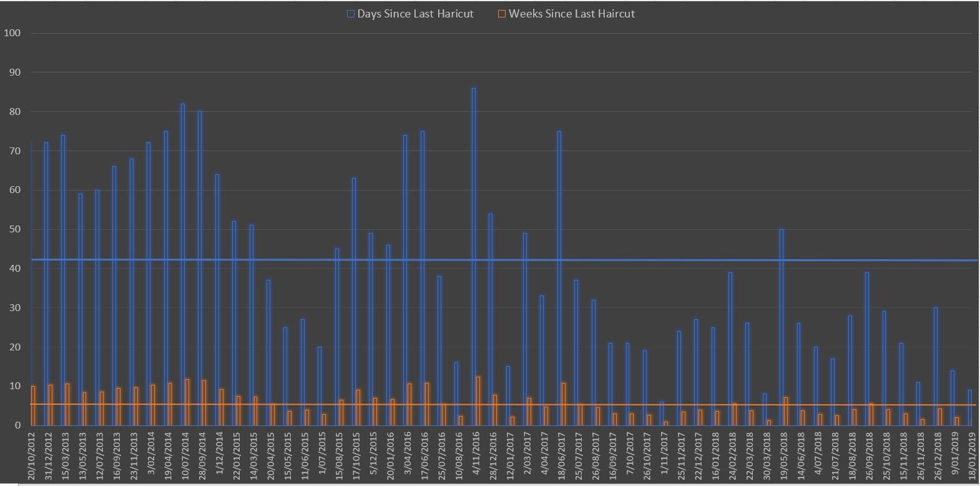Select the blue bar for 17/10/2015
The height and width of the screenshot is (486, 980).
pos(354,301)
